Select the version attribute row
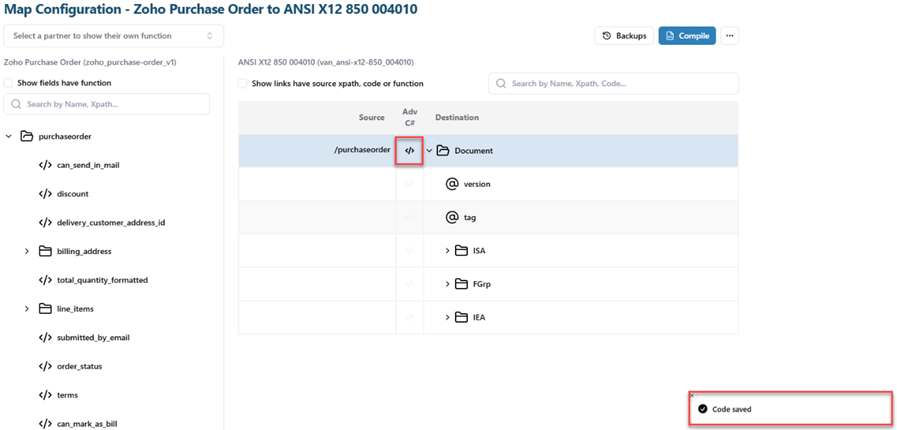The width and height of the screenshot is (897, 430). click(488, 184)
